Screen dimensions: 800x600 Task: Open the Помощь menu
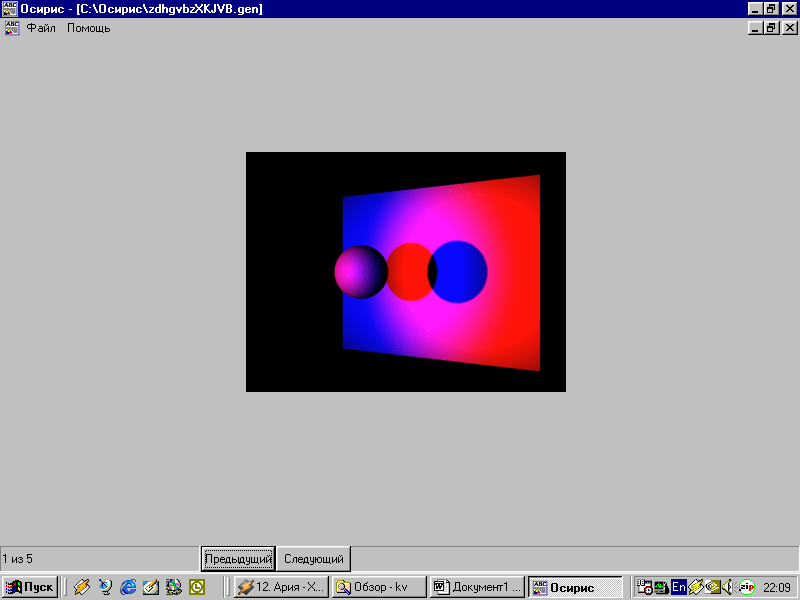[x=89, y=28]
